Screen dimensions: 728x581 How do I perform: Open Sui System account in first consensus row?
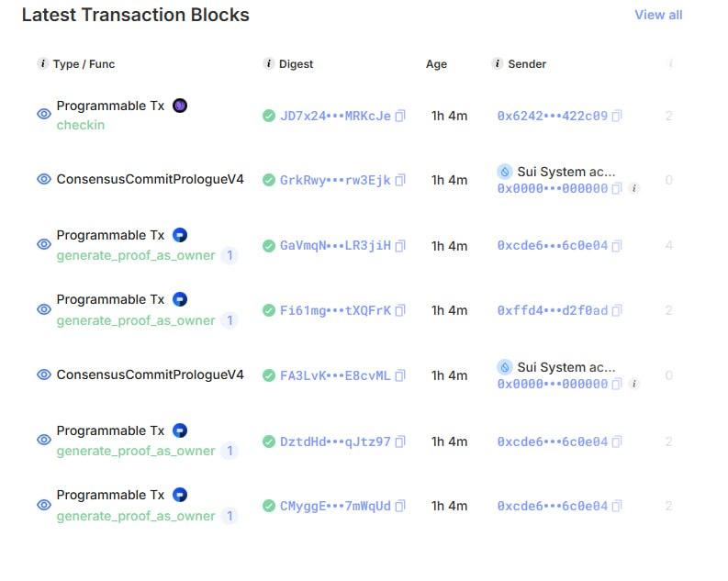point(566,172)
